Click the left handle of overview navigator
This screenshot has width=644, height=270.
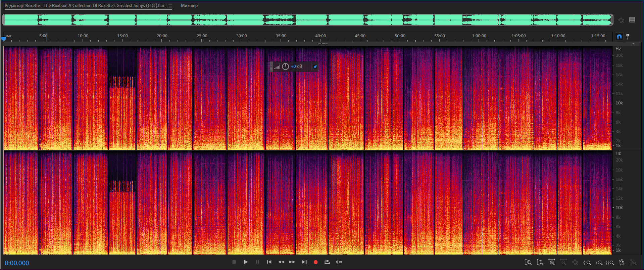click(4, 20)
